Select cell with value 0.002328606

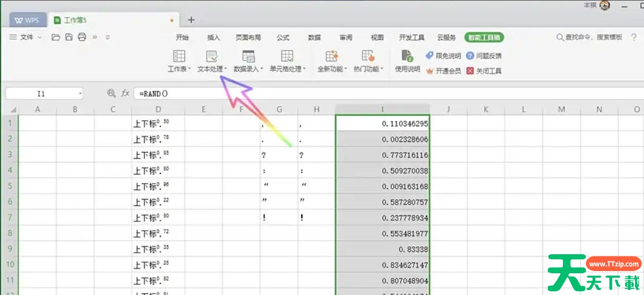(382, 139)
